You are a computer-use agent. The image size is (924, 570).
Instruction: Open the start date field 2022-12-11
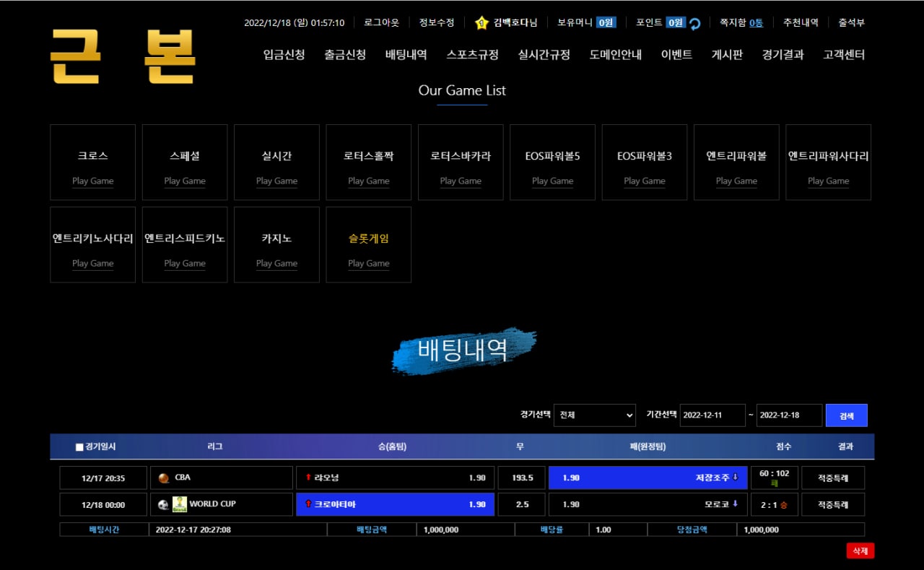pos(712,415)
